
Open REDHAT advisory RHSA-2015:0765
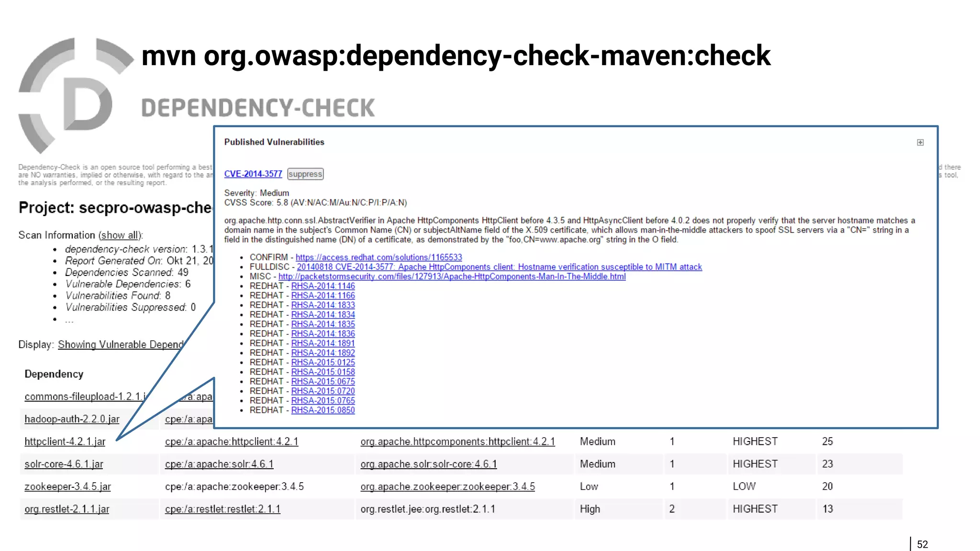pyautogui.click(x=323, y=401)
